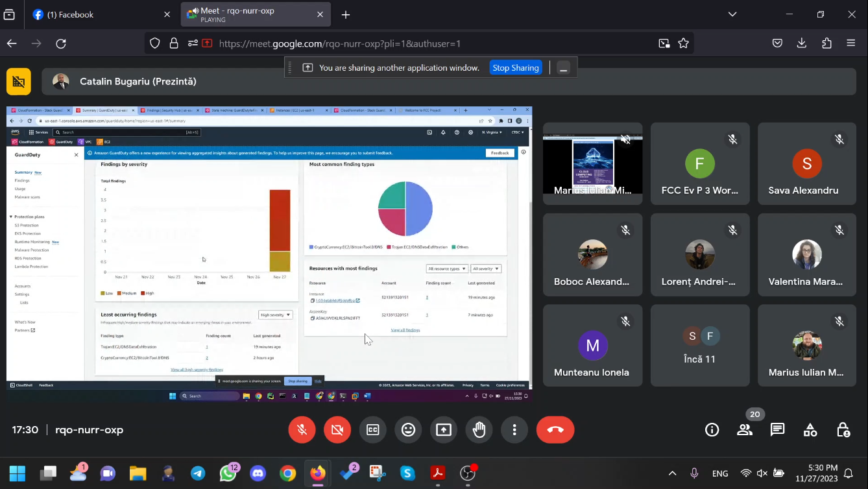Show hidden icons in system tray
868x489 pixels.
tap(672, 473)
